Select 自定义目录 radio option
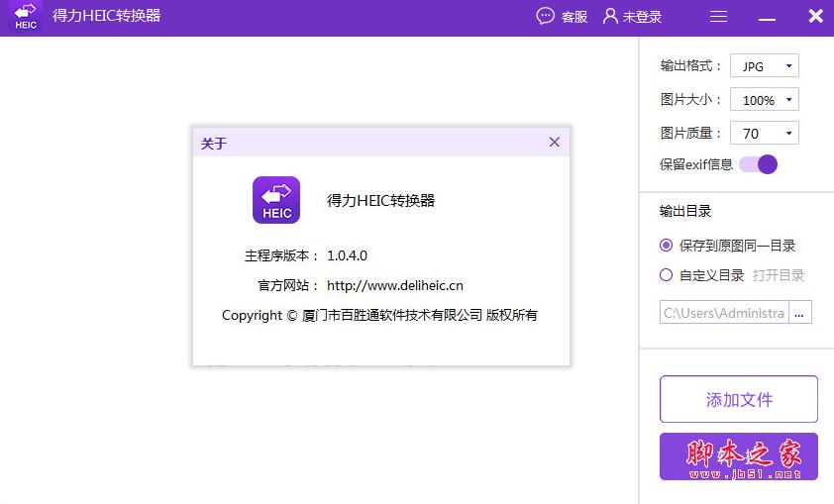This screenshot has height=504, width=834. click(666, 275)
